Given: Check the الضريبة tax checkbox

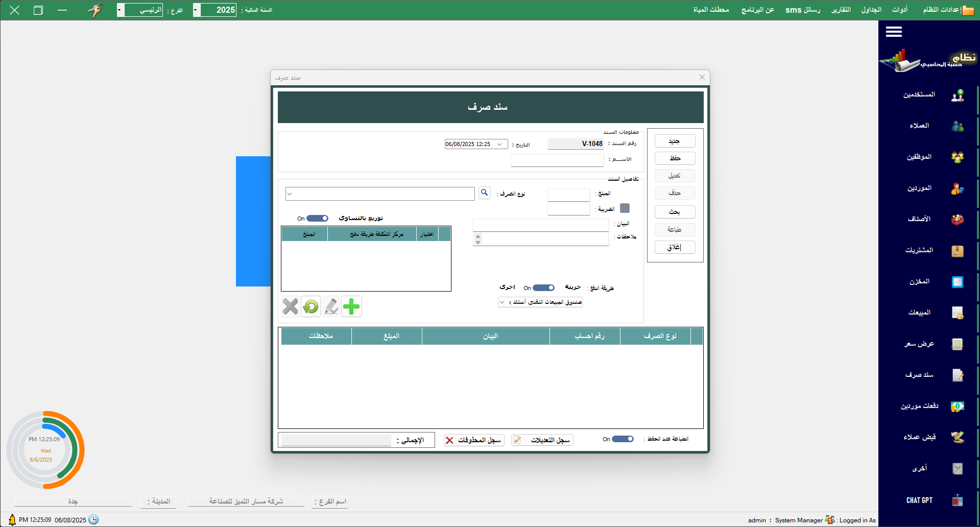Looking at the screenshot, I should coord(625,208).
